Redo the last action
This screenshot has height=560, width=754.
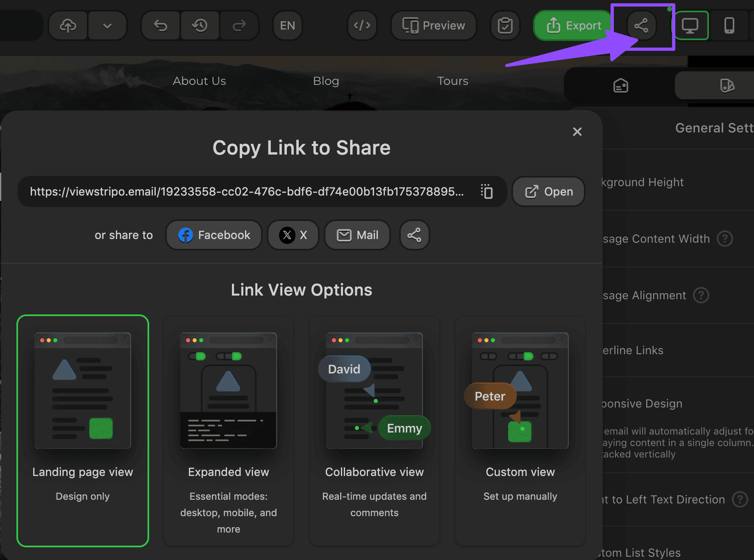tap(239, 25)
